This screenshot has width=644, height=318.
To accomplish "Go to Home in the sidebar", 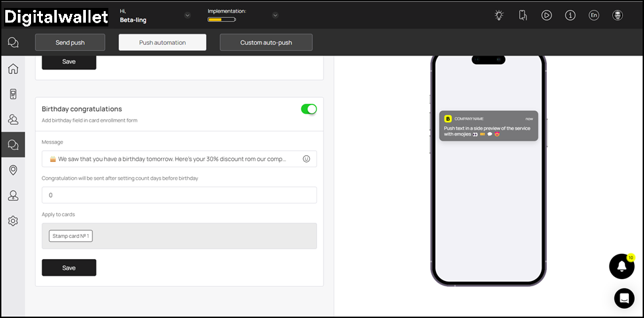I will tap(13, 69).
